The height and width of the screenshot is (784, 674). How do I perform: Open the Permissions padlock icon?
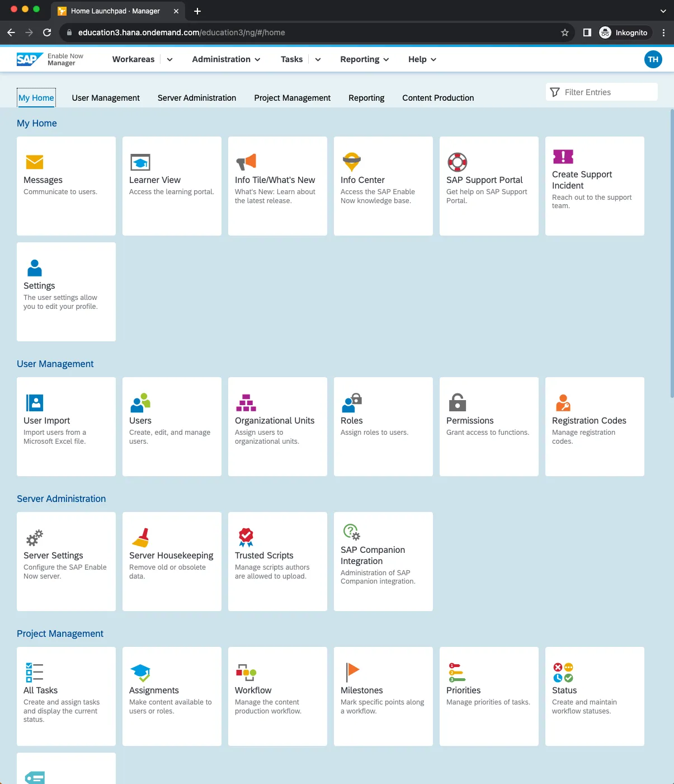tap(457, 402)
